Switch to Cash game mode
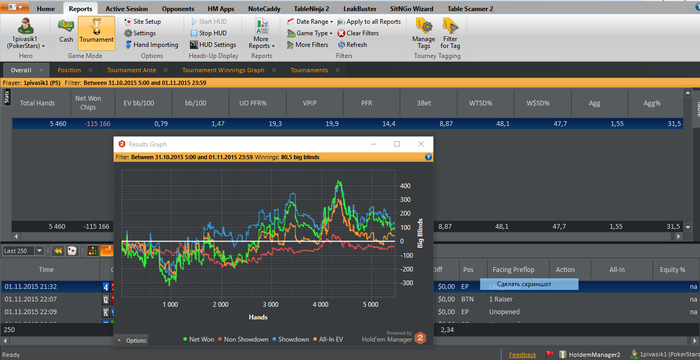Viewport: 700px width, 360px height. 66,31
